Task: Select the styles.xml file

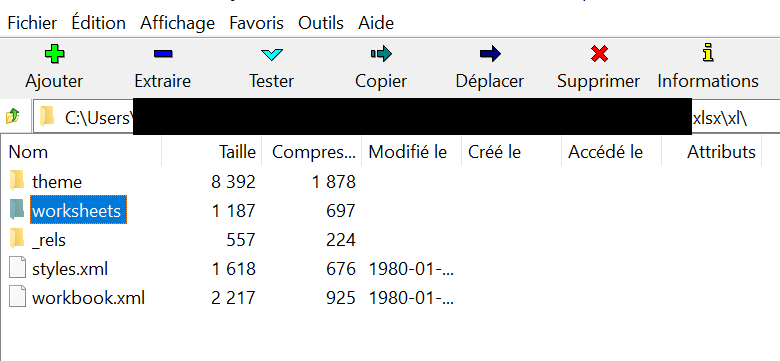Action: (x=70, y=270)
